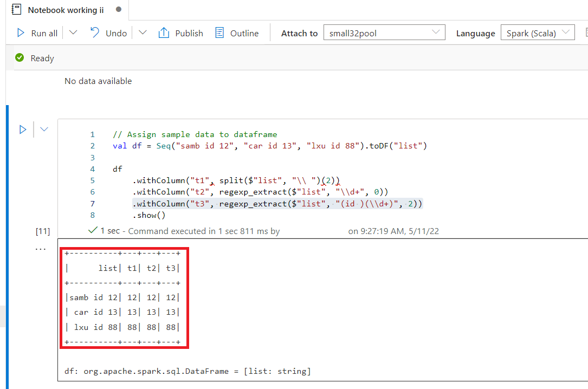Click the Undo label
Screen dimensions: 588x389
[117, 34]
